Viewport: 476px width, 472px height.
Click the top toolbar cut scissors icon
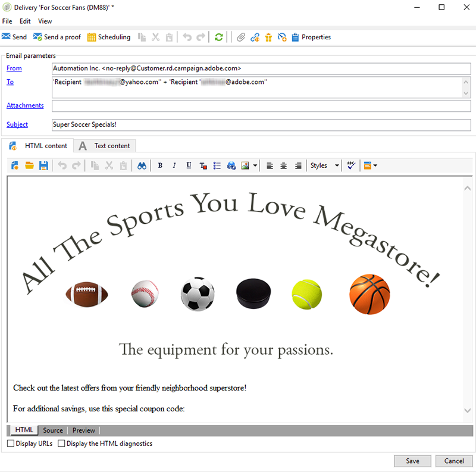(x=155, y=37)
